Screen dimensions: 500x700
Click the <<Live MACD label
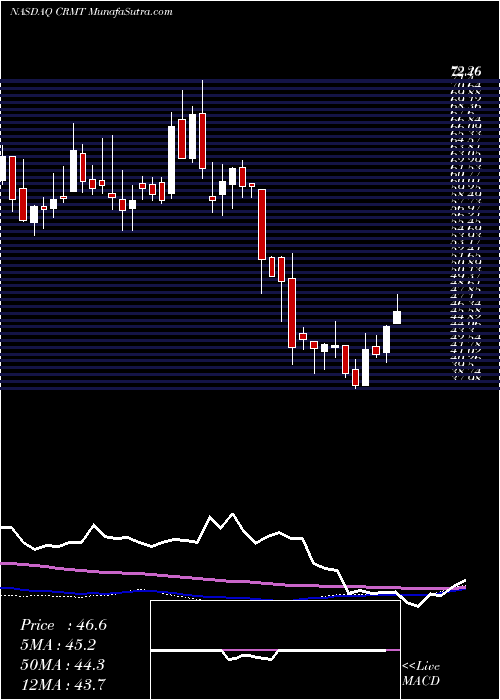pos(421,674)
